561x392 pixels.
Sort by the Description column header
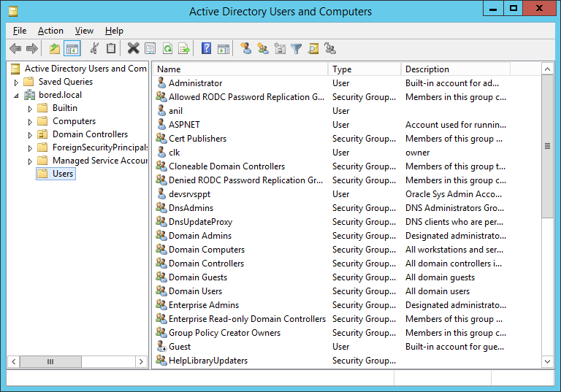456,69
